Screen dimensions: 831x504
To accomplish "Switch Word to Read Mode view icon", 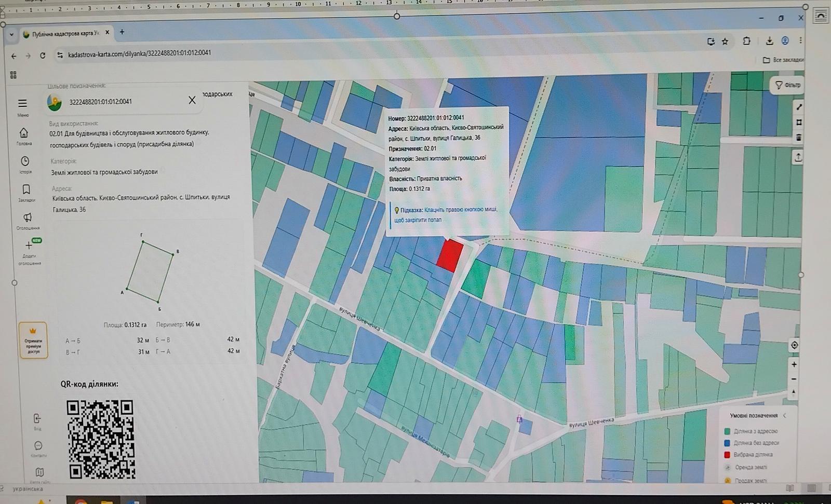I will pos(790,488).
